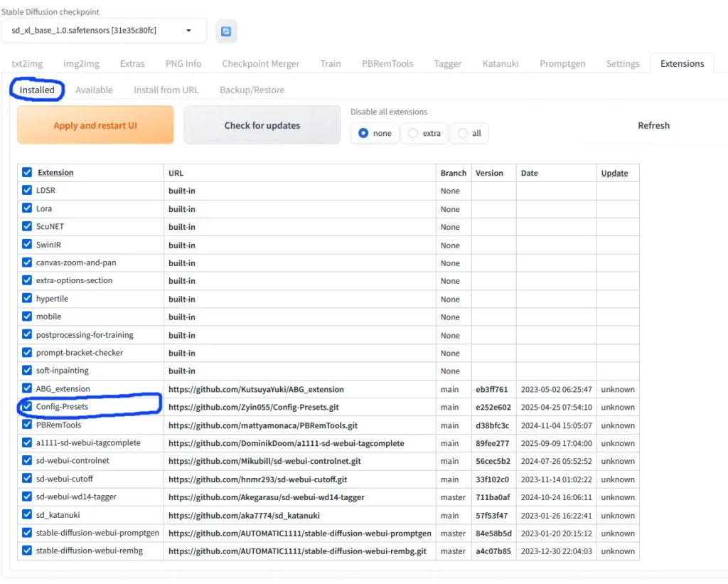Screen dimensions: 728x584
Task: Open the txt2img tab
Action: click(27, 63)
